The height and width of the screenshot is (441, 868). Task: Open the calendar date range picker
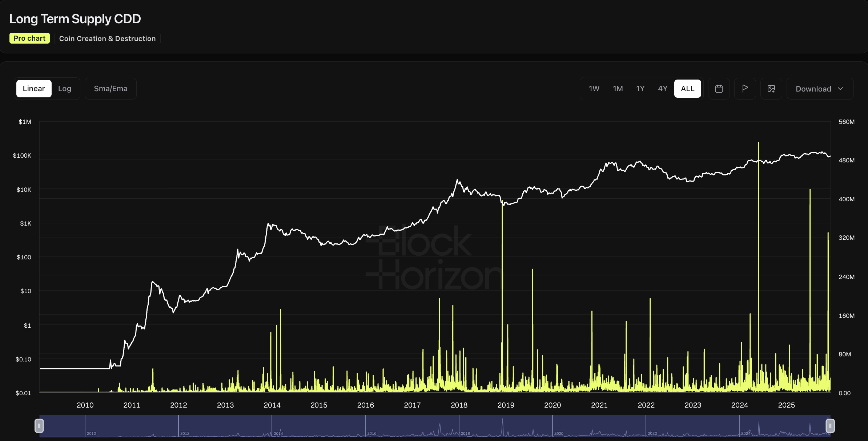pyautogui.click(x=719, y=89)
